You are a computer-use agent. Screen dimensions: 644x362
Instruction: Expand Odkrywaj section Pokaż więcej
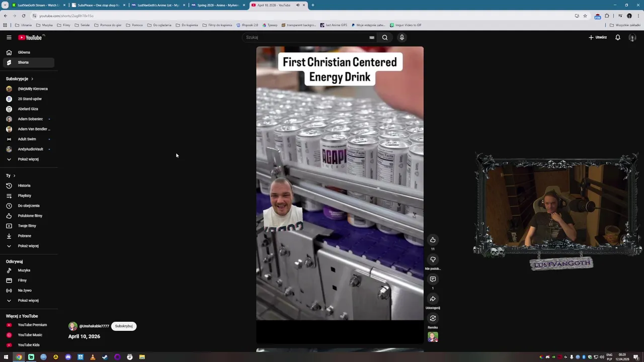pyautogui.click(x=28, y=300)
